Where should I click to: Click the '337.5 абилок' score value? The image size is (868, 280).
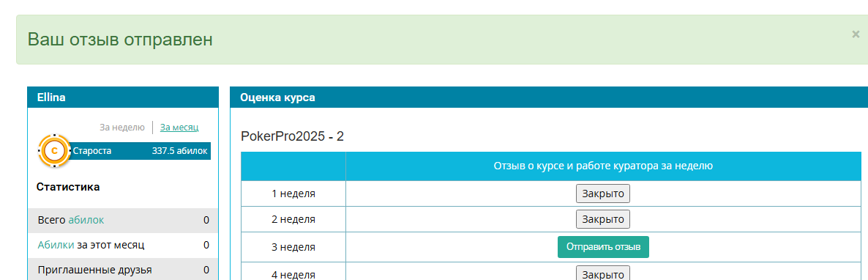click(180, 151)
